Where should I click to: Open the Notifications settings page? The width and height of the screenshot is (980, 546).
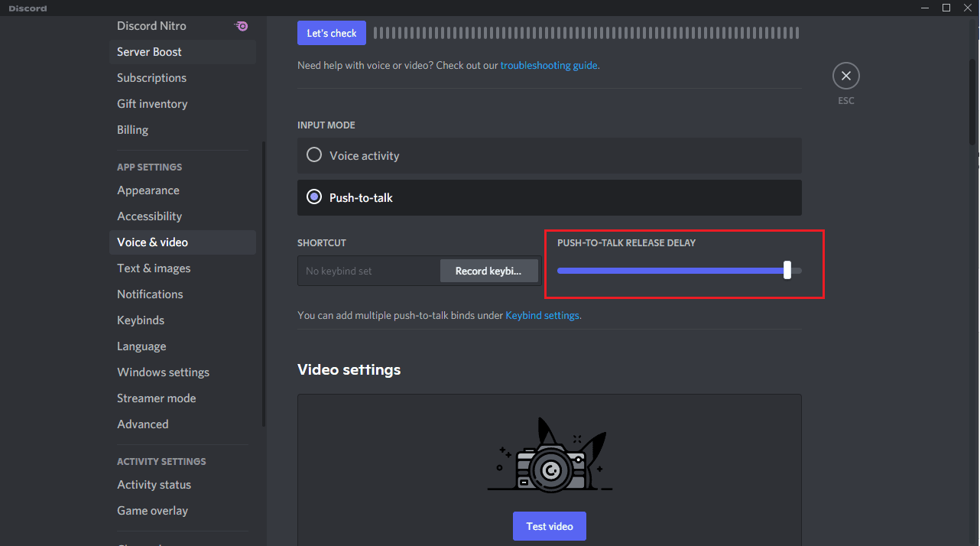150,294
